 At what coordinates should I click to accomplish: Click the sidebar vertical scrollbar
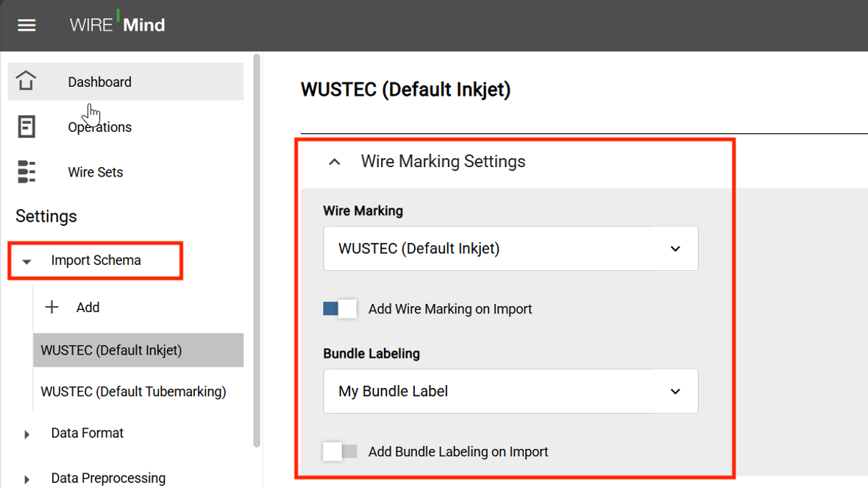pyautogui.click(x=256, y=250)
